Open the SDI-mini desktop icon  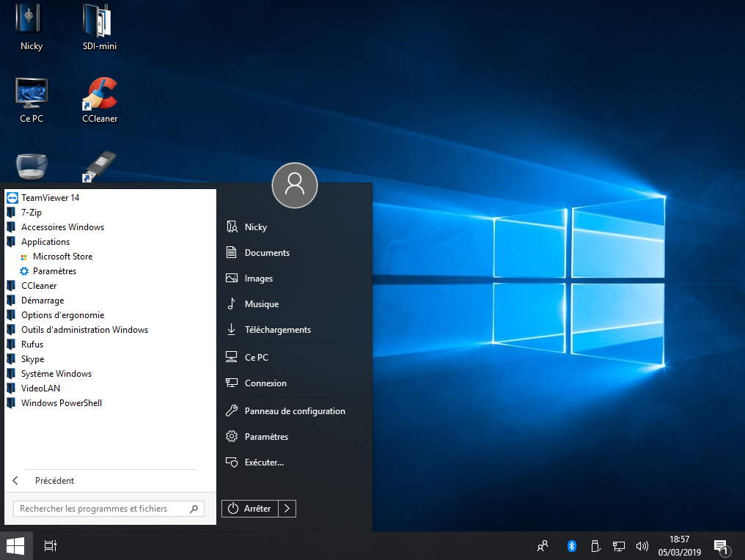point(99,27)
